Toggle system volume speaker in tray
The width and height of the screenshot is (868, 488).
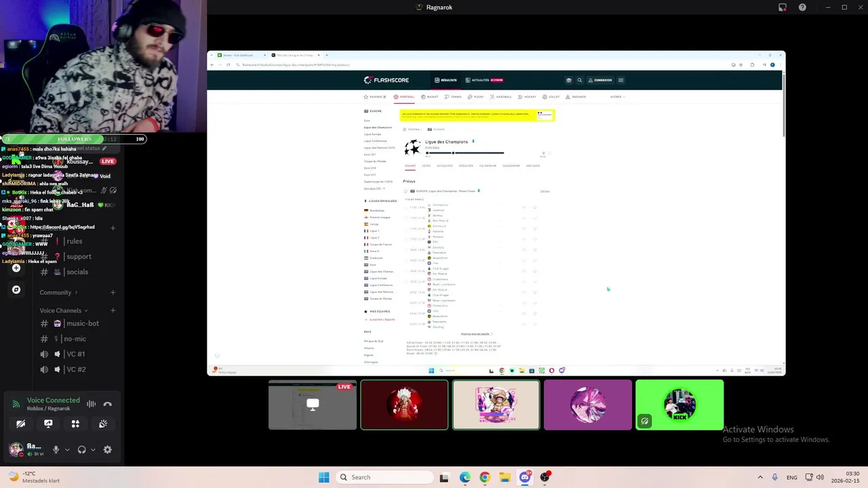(820, 477)
